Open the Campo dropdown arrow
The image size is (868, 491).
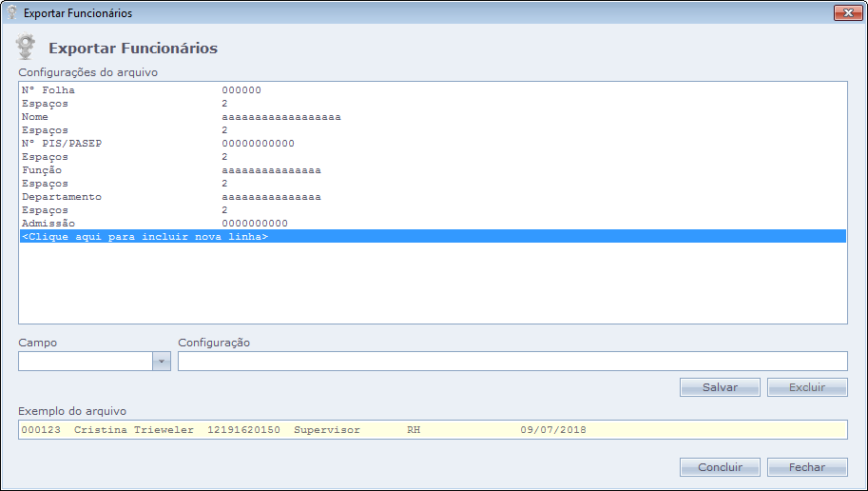click(x=162, y=362)
